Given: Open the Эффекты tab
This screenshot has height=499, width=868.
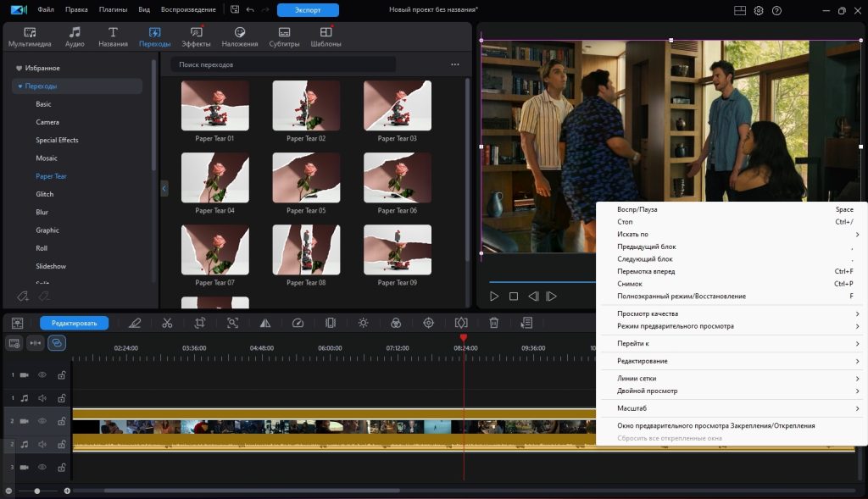Looking at the screenshot, I should coord(196,36).
